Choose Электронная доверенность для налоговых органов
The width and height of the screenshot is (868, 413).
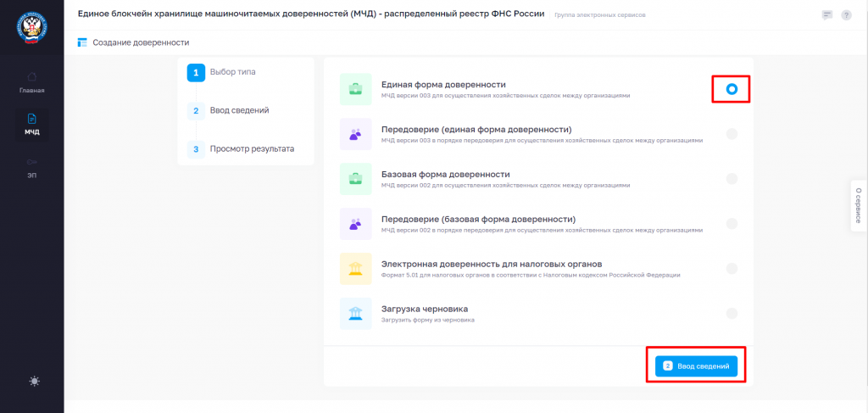[x=538, y=269]
